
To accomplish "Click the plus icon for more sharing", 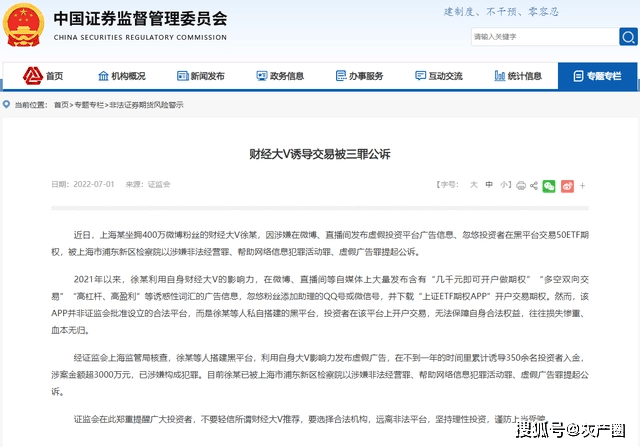I will pos(583,185).
